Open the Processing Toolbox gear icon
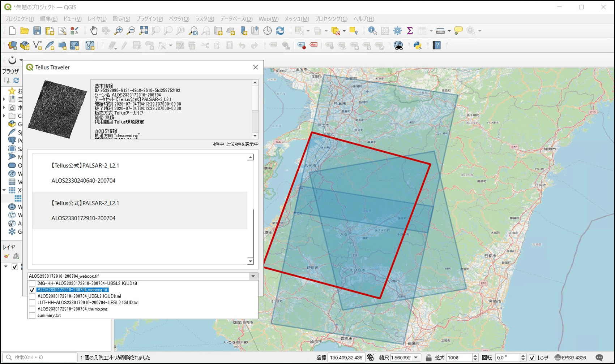 pyautogui.click(x=397, y=31)
